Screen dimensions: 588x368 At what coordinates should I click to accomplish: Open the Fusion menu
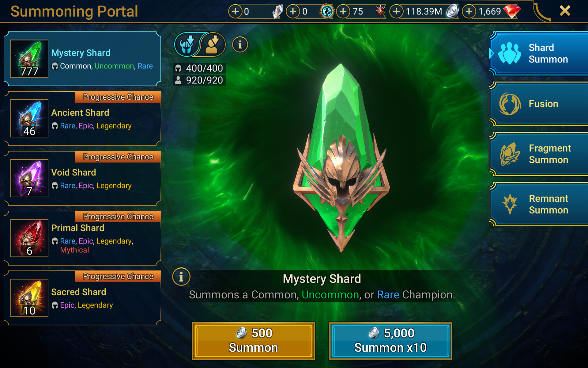pos(539,104)
